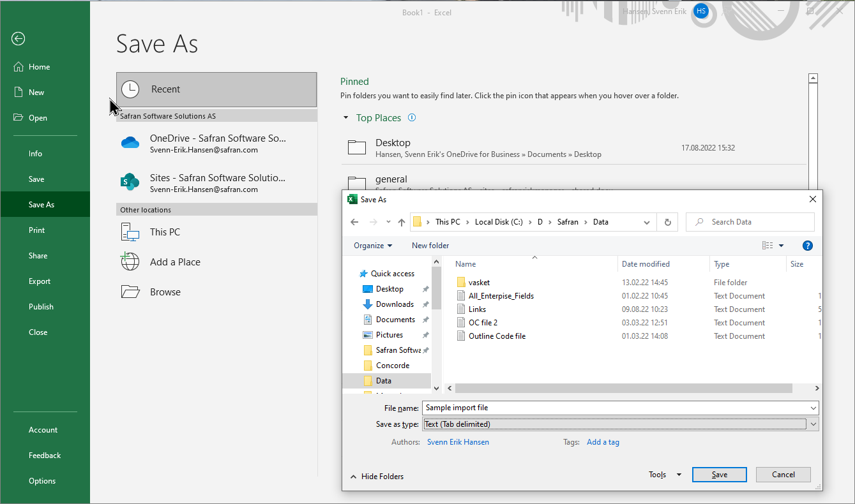Image resolution: width=855 pixels, height=504 pixels.
Task: Click the HS user avatar
Action: pos(701,11)
